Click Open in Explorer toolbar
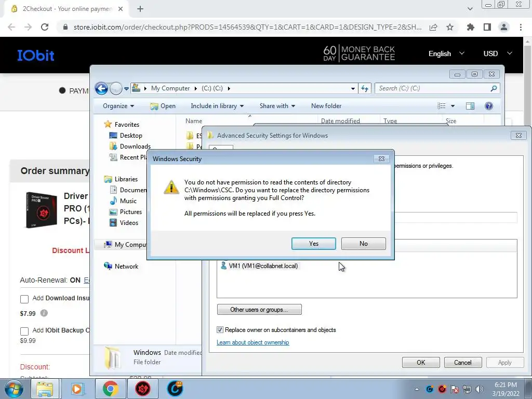This screenshot has width=532, height=399. [163, 106]
